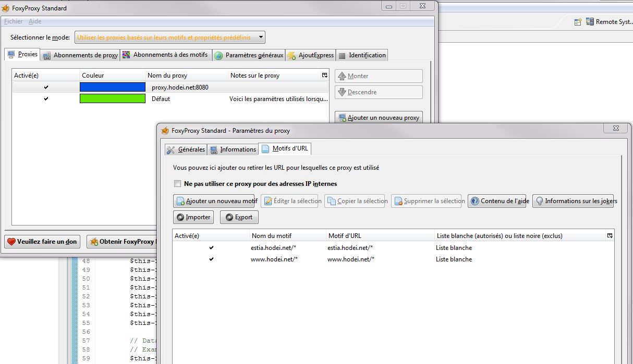This screenshot has height=364, width=633.
Task: Open the Paramètres généraux tab
Action: click(x=249, y=55)
